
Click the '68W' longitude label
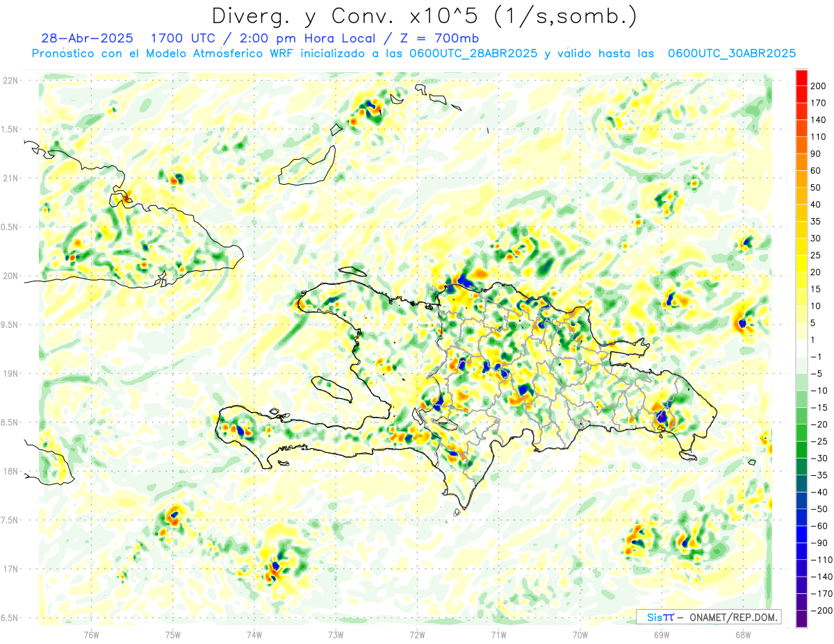click(742, 634)
